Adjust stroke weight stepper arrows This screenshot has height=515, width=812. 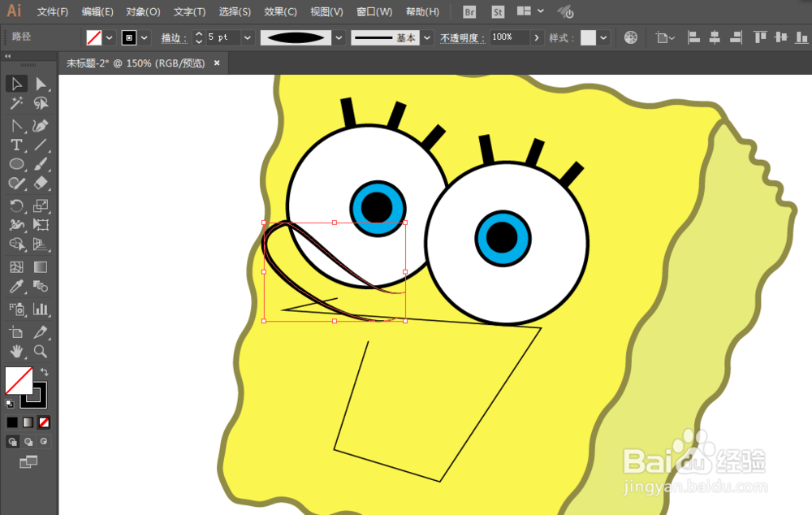[x=199, y=38]
